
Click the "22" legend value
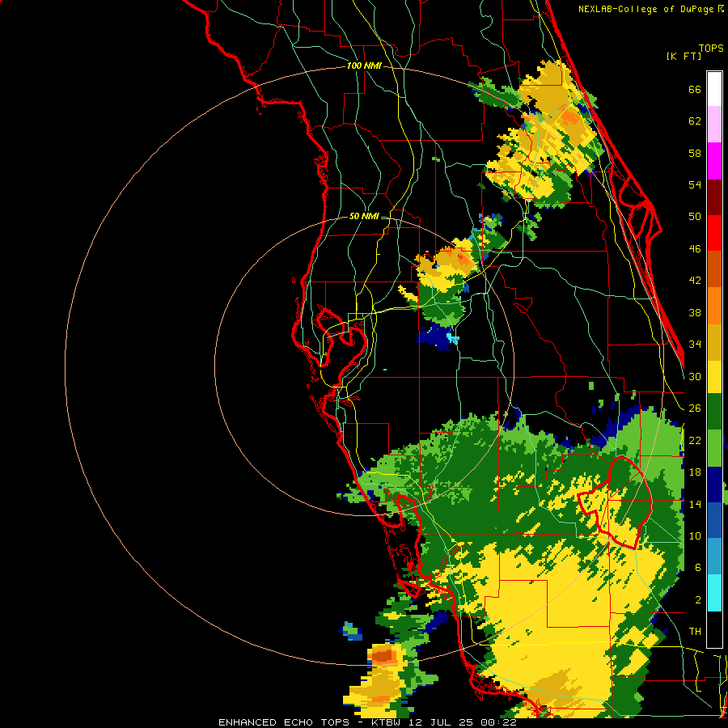coord(695,440)
